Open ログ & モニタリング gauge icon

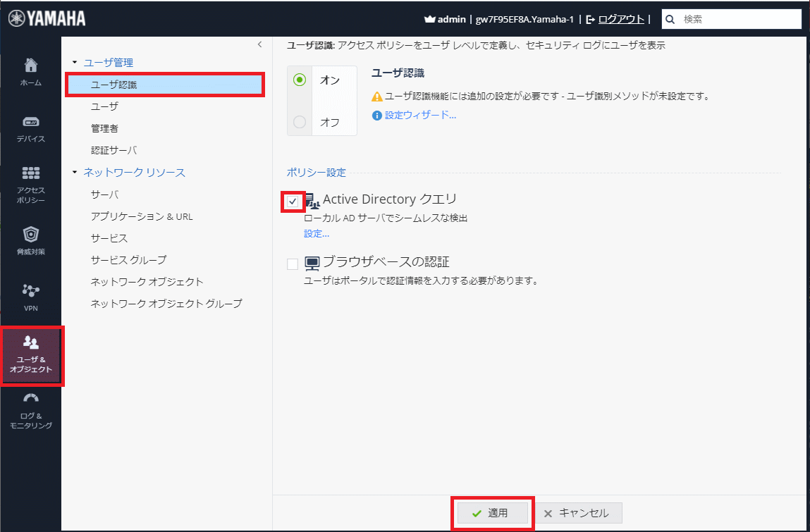point(30,399)
